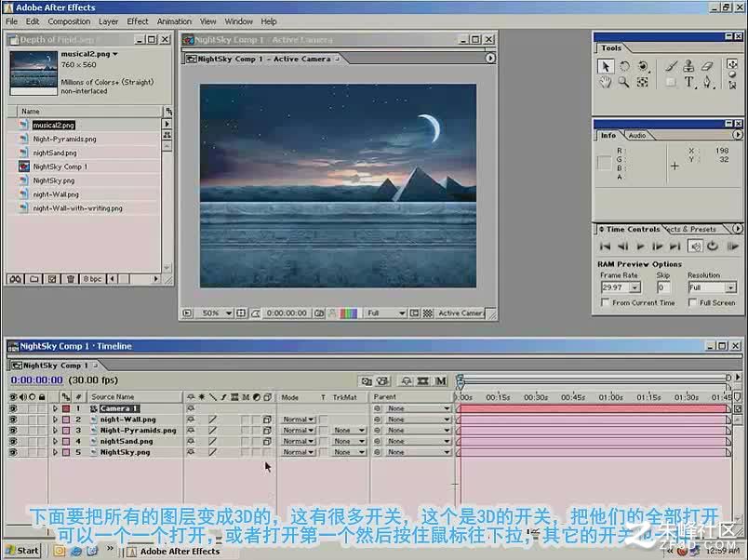
Task: Start RAM Preview in Time Controls
Action: pos(732,247)
